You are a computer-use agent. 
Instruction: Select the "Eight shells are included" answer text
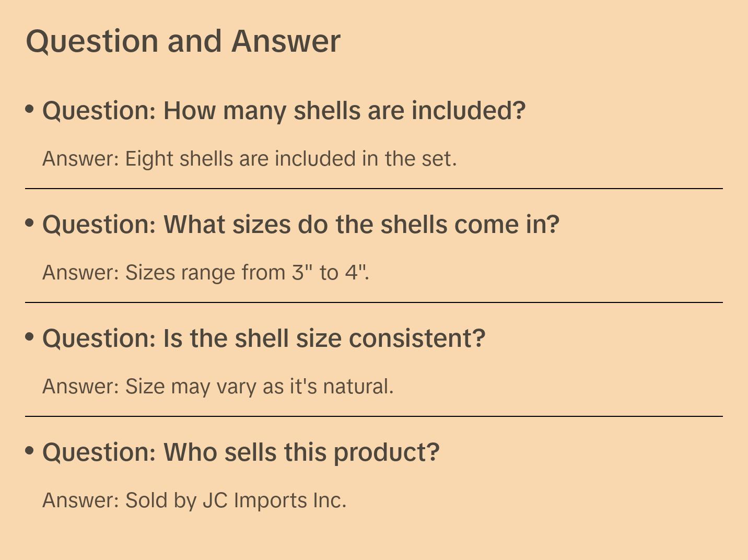pos(250,159)
